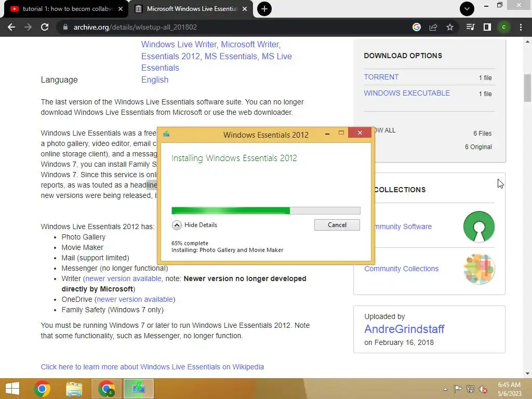This screenshot has height=399, width=532.
Task: Toggle Chrome side panel icon
Action: click(487, 27)
